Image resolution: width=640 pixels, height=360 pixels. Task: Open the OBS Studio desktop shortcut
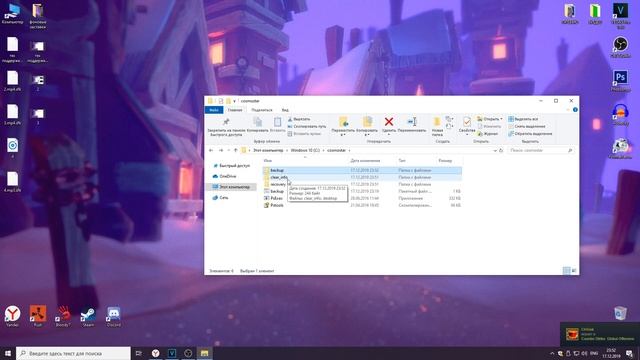point(620,47)
